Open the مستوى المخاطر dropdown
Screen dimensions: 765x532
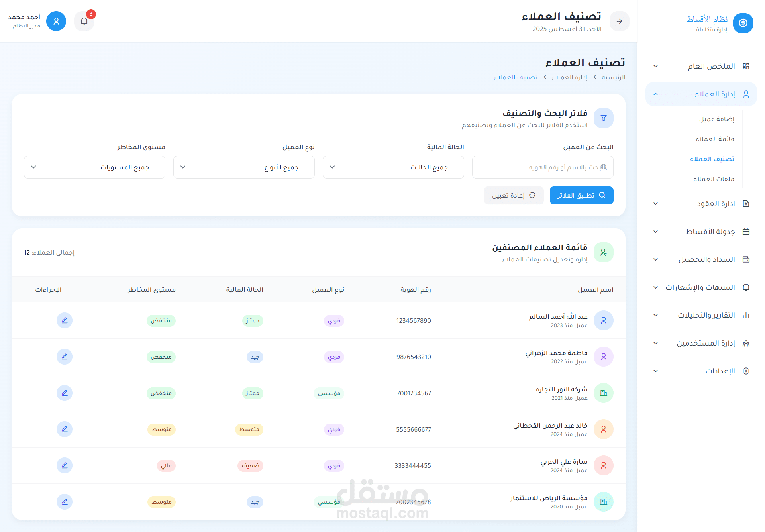[x=94, y=167]
